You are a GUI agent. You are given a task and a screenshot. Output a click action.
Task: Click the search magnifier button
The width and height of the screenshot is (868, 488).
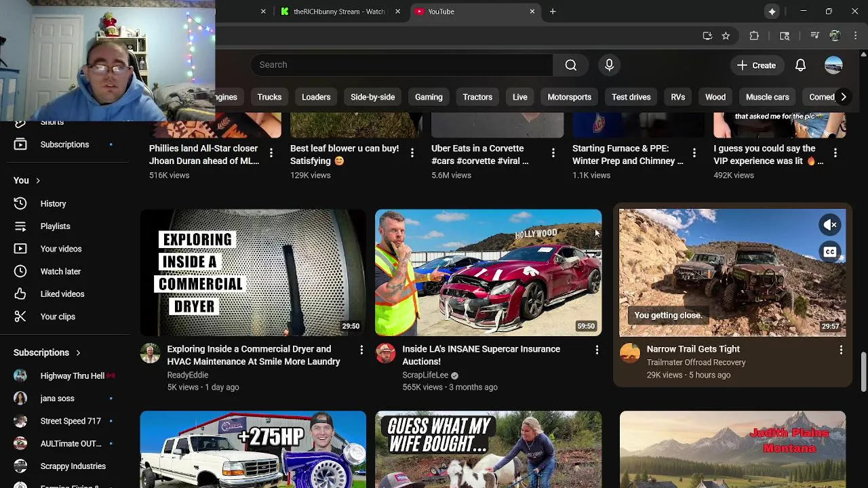571,65
